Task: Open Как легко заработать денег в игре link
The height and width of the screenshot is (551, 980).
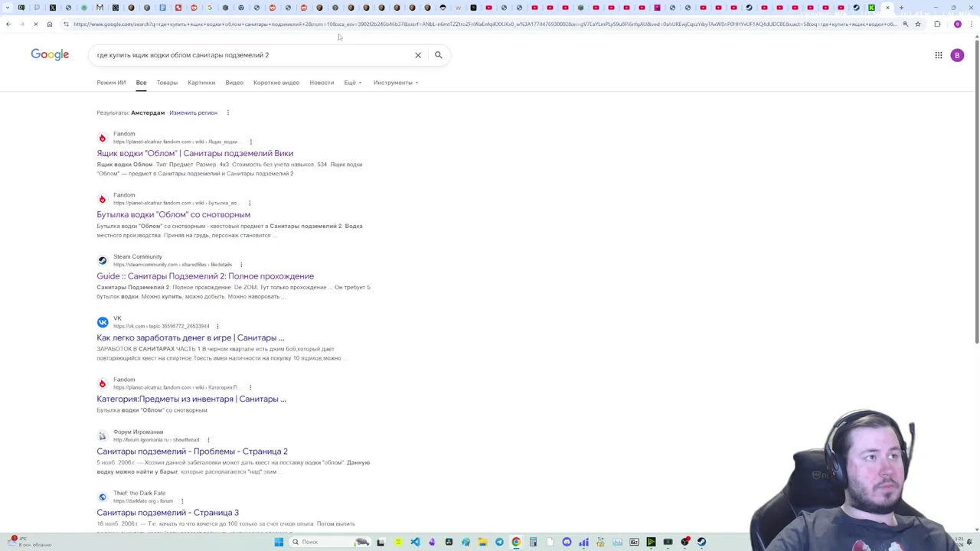Action: (190, 337)
